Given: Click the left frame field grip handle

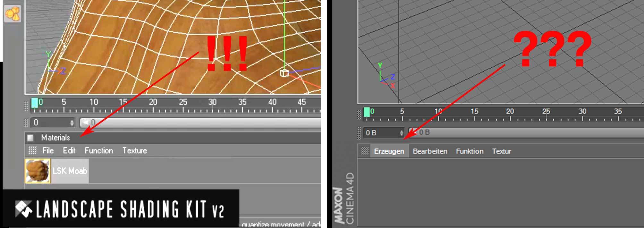Looking at the screenshot, I should coord(27,123).
